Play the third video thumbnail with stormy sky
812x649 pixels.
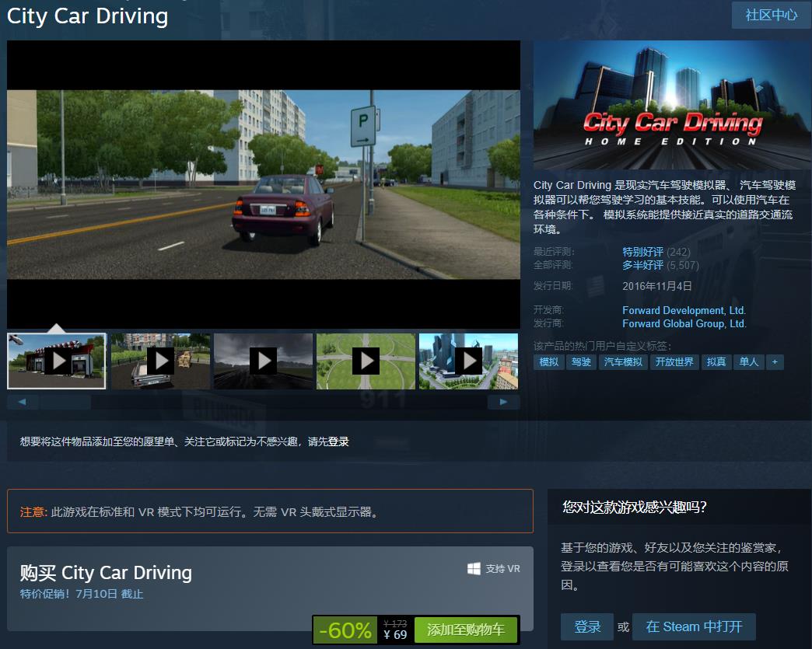pos(263,361)
